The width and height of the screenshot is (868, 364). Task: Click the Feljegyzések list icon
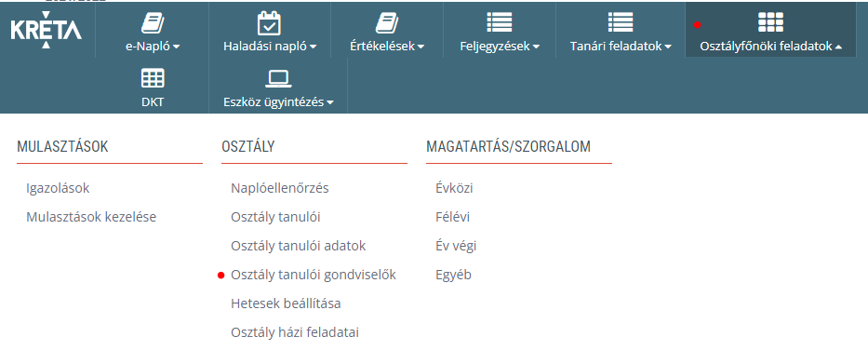[500, 22]
